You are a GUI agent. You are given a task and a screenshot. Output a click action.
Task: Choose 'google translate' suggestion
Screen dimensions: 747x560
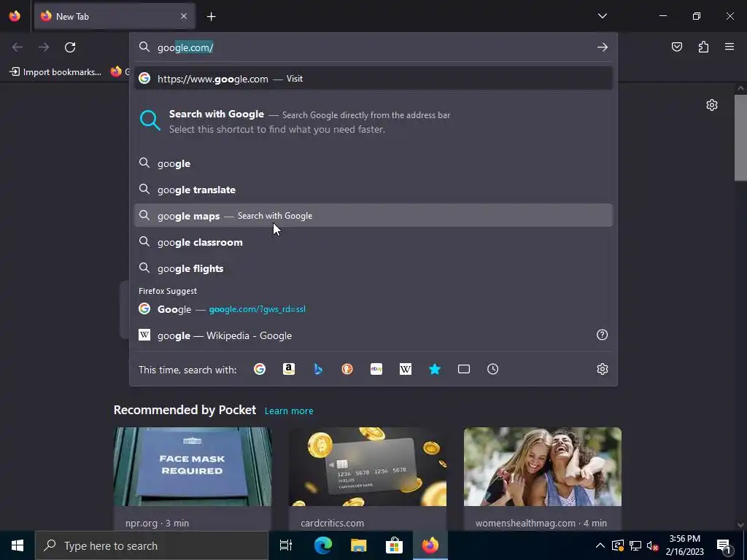373,190
